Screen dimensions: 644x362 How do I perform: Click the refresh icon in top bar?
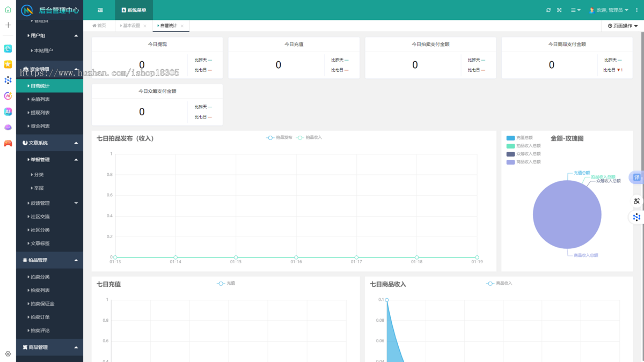[x=548, y=10]
